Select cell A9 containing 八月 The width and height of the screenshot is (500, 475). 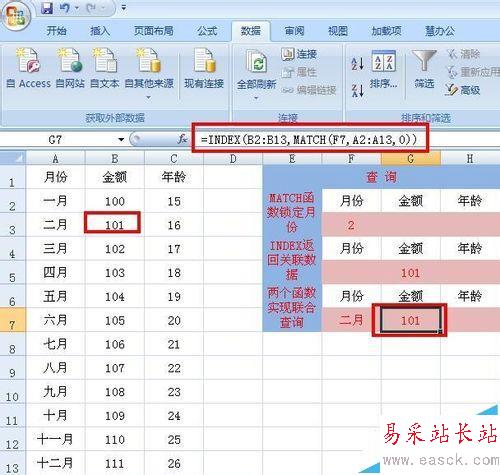coord(55,368)
